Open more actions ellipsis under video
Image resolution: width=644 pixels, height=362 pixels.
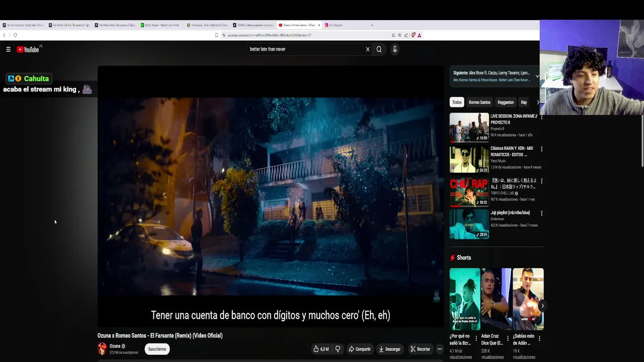pos(439,349)
